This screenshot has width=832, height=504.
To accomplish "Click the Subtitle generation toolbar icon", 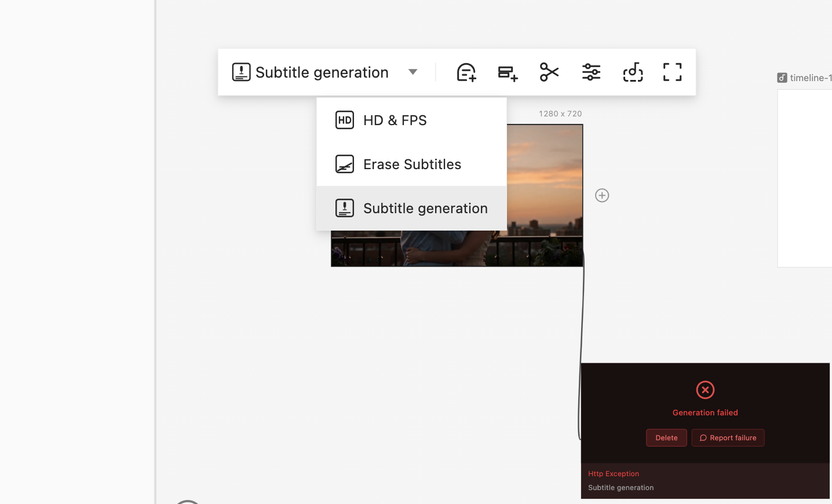I will click(x=241, y=72).
